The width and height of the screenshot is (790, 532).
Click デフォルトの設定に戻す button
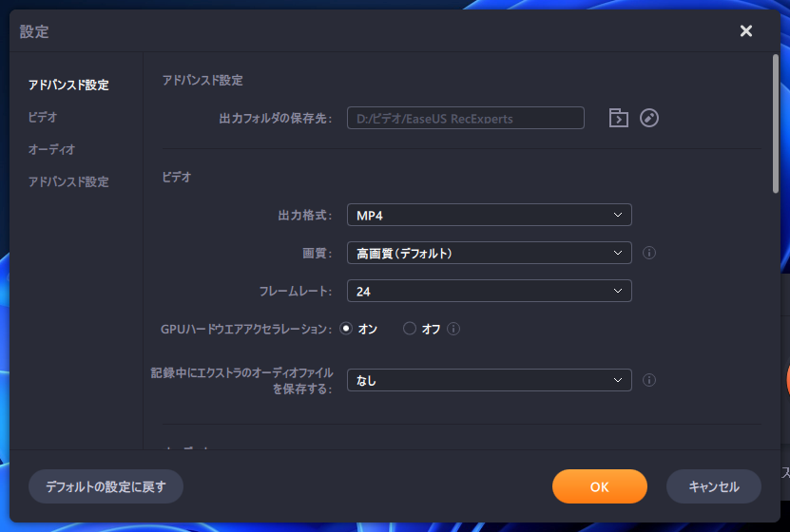click(x=106, y=486)
